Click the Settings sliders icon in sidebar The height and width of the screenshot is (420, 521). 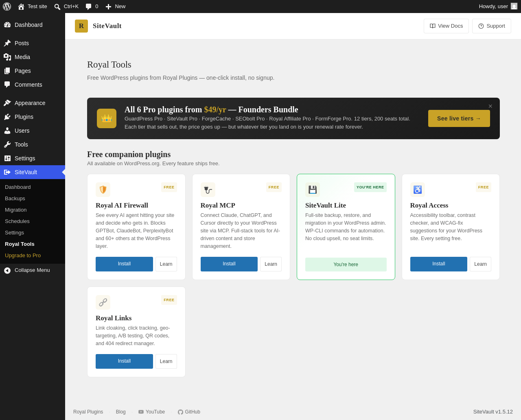point(7,158)
